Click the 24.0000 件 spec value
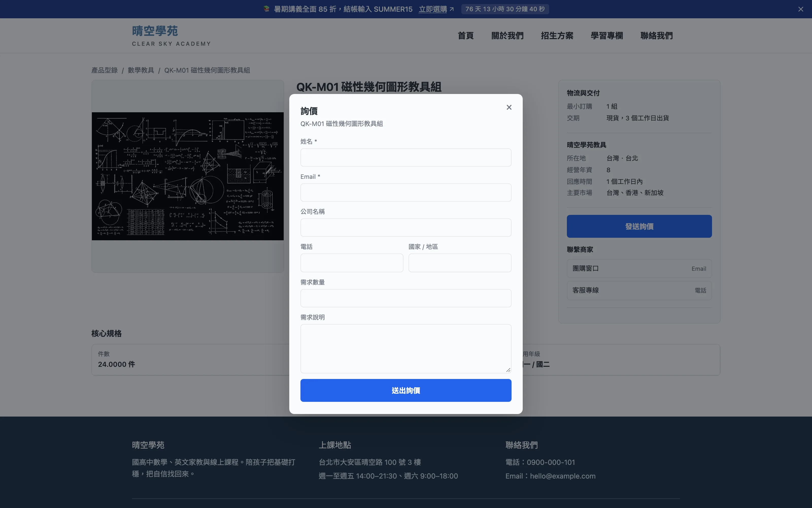 pos(116,364)
